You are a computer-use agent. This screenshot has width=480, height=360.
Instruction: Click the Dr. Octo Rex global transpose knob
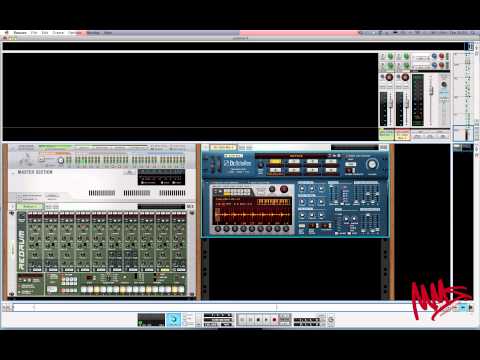point(261,165)
